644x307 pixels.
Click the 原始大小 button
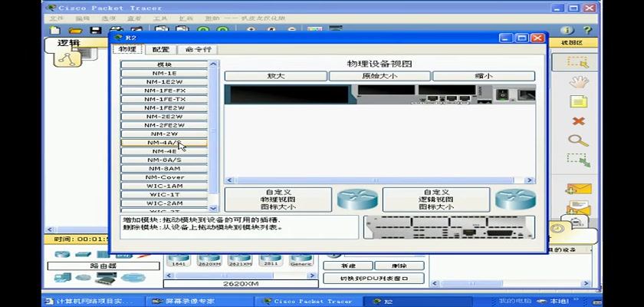tap(379, 76)
